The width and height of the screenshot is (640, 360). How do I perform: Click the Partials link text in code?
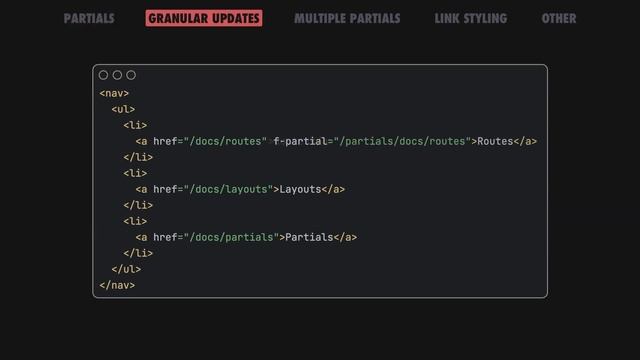(309, 237)
